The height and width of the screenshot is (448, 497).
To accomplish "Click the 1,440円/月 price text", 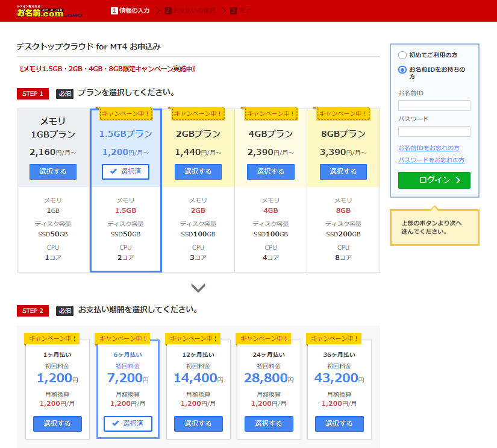I will click(x=198, y=153).
